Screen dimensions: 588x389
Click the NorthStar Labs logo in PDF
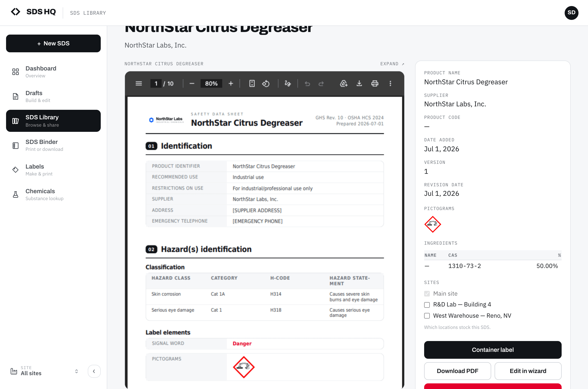(166, 120)
